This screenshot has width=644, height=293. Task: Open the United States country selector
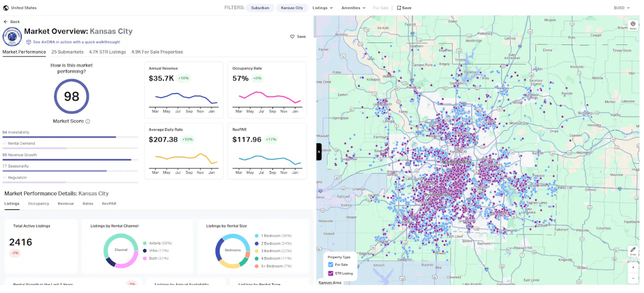[x=20, y=8]
